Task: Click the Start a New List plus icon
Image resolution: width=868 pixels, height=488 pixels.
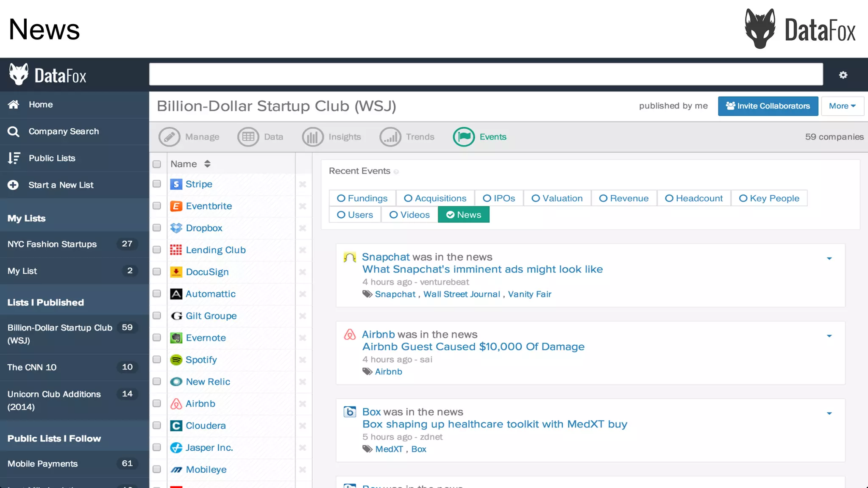Action: pyautogui.click(x=13, y=185)
